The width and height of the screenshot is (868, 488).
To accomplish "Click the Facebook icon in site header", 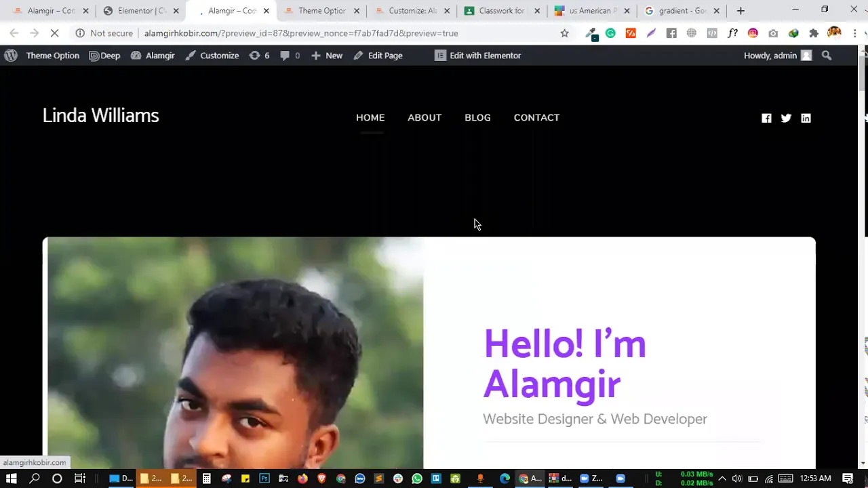I will (x=766, y=118).
